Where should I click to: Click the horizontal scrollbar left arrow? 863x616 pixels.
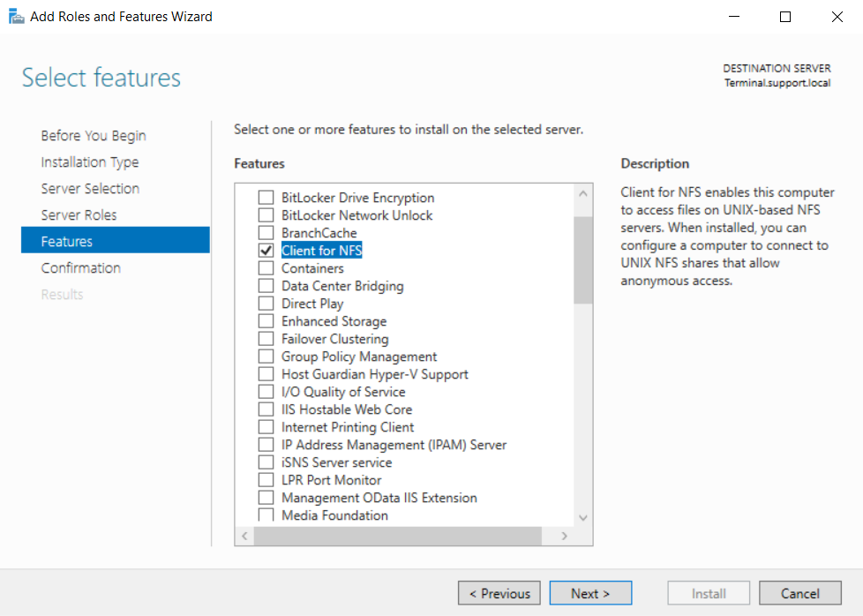click(x=244, y=536)
